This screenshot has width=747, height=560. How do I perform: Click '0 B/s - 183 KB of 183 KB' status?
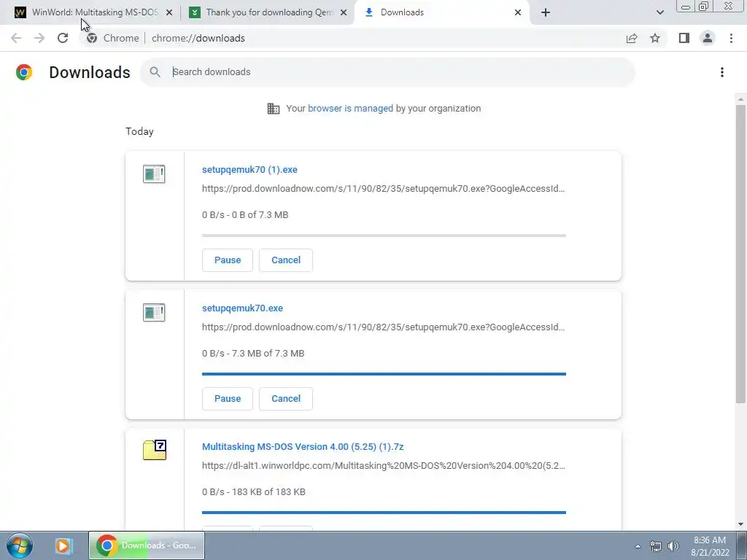pos(253,492)
